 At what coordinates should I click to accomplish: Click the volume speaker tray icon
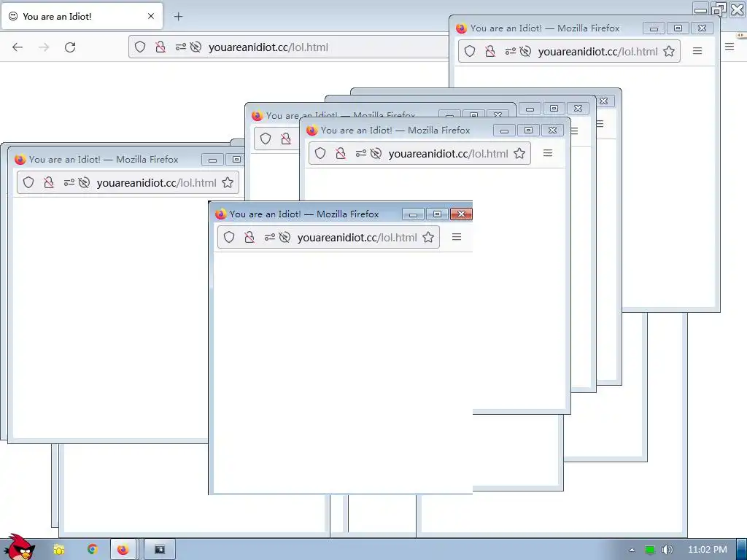tap(667, 550)
